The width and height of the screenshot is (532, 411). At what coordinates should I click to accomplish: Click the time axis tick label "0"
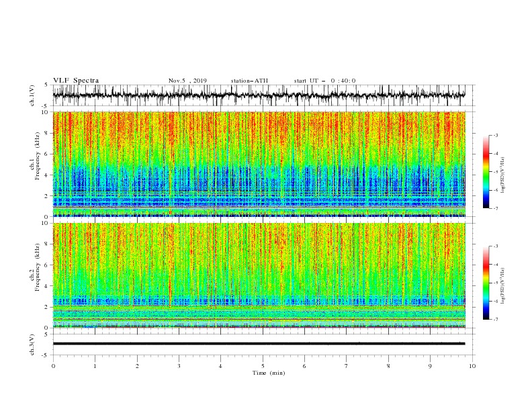click(53, 366)
